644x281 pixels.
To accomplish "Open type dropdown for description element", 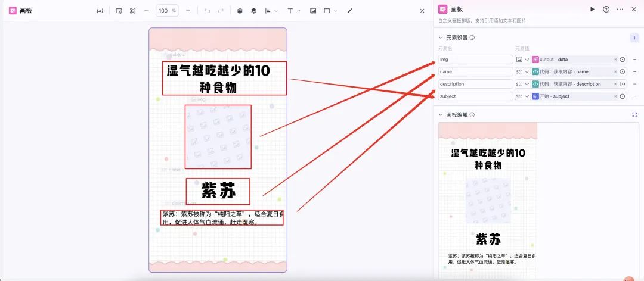I will 523,84.
